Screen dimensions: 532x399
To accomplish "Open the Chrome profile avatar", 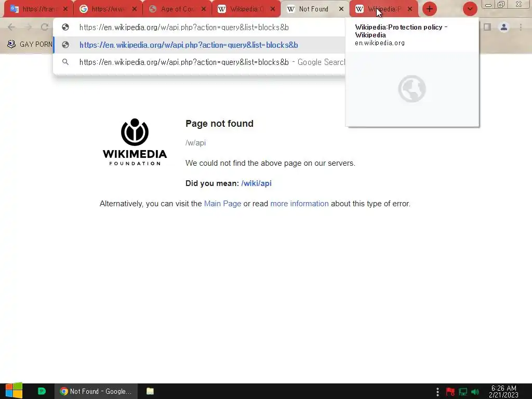I will [x=504, y=27].
